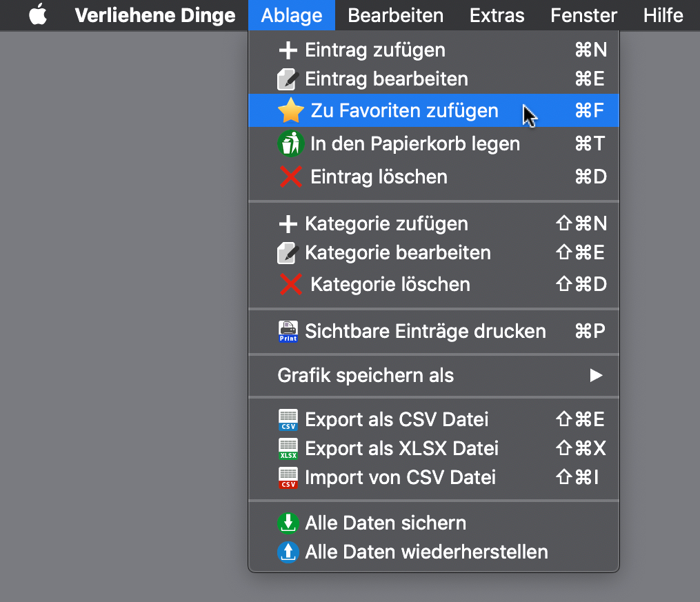This screenshot has width=700, height=602.
Task: Click the green download icon for Alle Daten sichern
Action: (288, 523)
